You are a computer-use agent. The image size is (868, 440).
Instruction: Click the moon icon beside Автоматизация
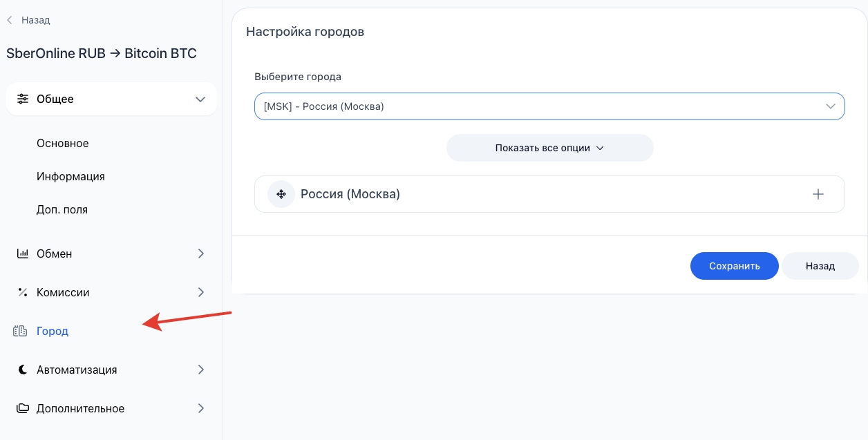(22, 370)
